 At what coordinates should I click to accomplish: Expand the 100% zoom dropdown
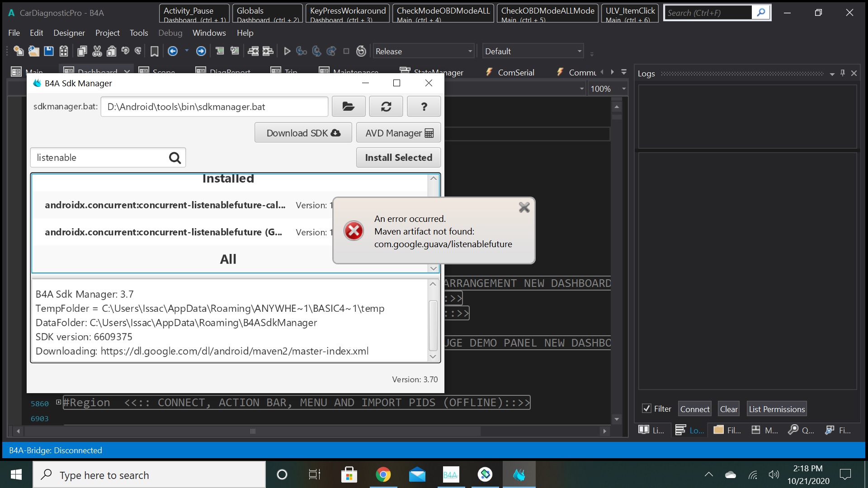pyautogui.click(x=624, y=89)
